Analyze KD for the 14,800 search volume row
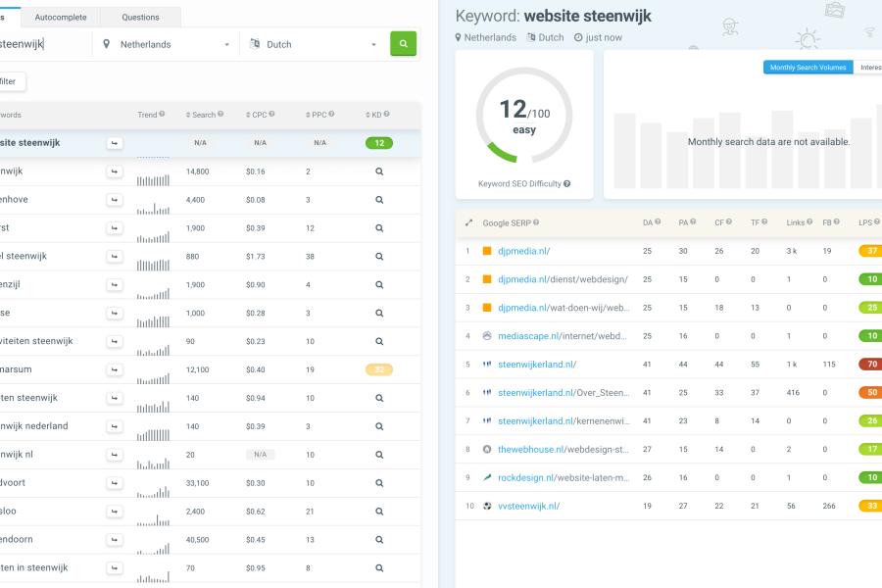The width and height of the screenshot is (882, 588). pyautogui.click(x=379, y=171)
